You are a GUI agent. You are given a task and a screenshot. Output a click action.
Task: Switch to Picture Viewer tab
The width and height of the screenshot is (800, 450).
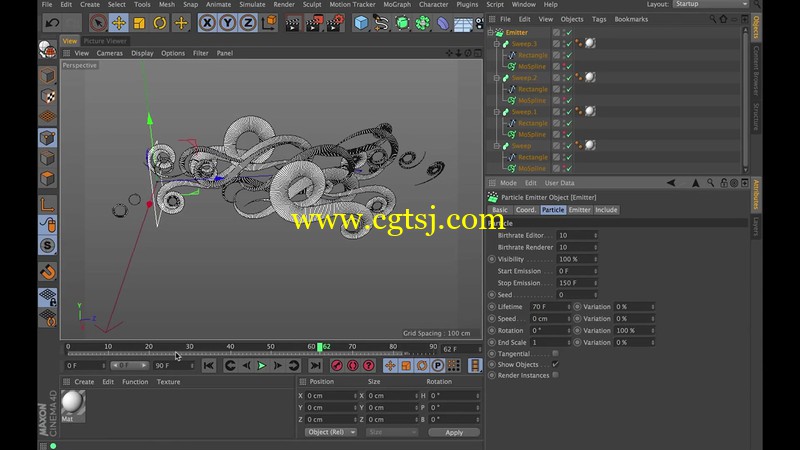tap(105, 41)
